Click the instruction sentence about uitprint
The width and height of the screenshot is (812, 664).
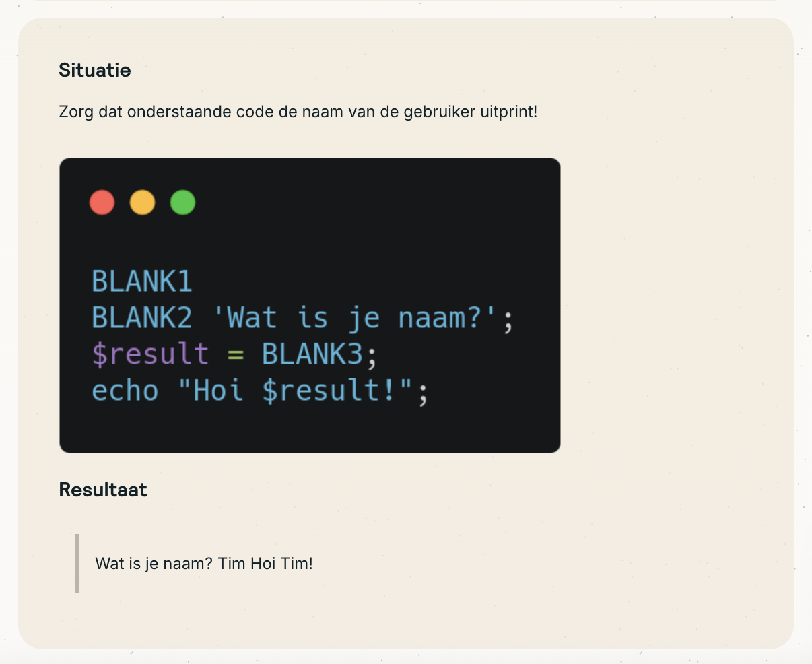[298, 112]
